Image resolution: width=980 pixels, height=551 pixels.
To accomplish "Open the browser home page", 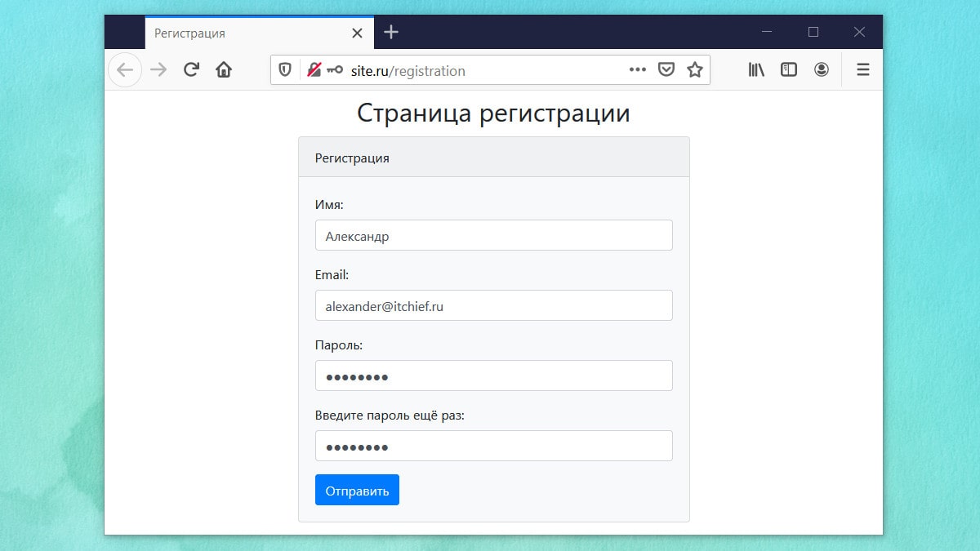I will [x=224, y=70].
